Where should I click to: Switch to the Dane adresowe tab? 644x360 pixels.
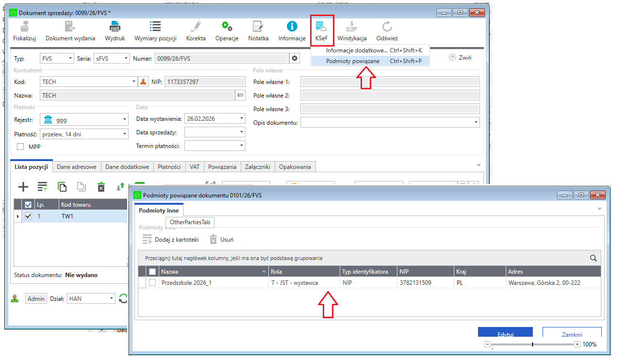click(77, 167)
